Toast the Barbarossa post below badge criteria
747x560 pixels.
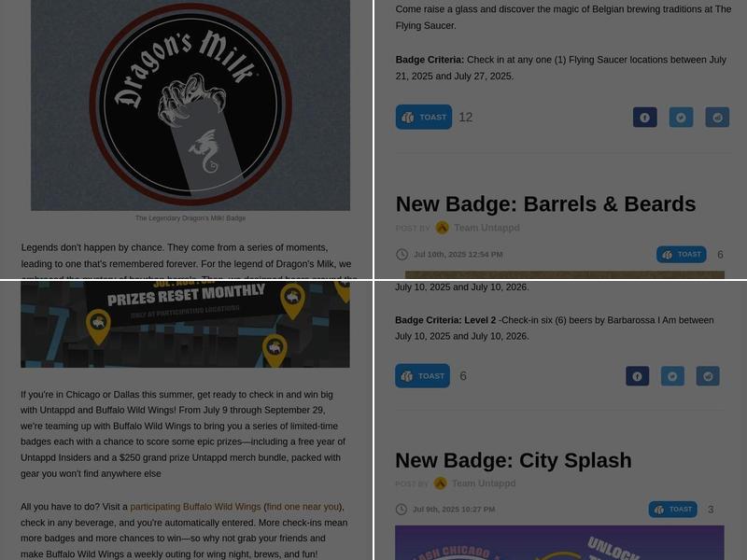click(x=422, y=376)
